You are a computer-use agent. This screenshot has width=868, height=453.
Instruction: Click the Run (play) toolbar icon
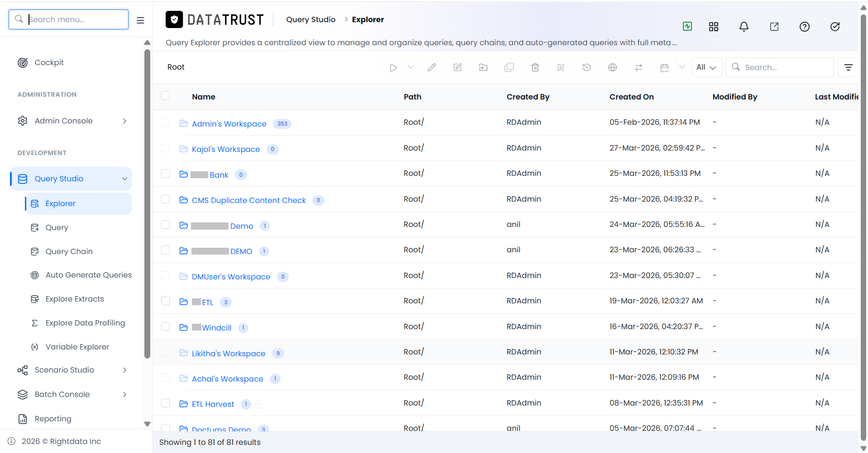pos(393,67)
